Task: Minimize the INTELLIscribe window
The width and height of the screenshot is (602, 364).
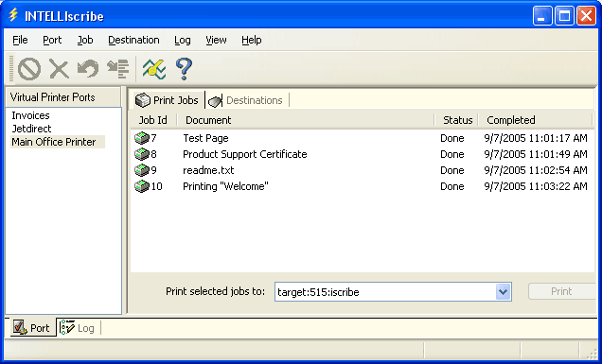Action: click(x=542, y=16)
